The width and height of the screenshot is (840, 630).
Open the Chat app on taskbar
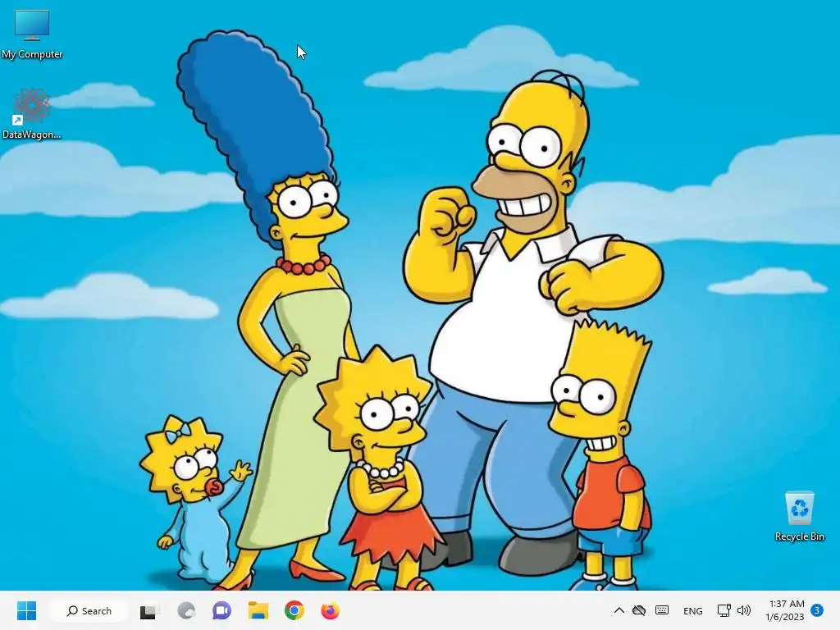[221, 610]
